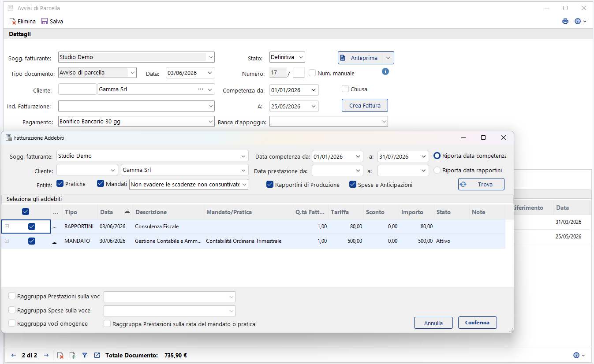Open the Tipo documento dropdown

(x=132, y=73)
